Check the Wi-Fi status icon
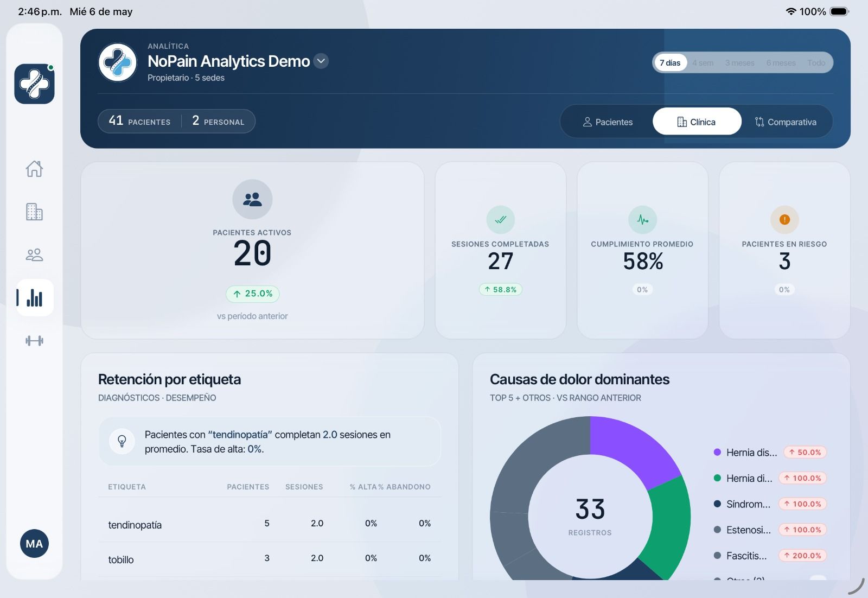 point(791,11)
